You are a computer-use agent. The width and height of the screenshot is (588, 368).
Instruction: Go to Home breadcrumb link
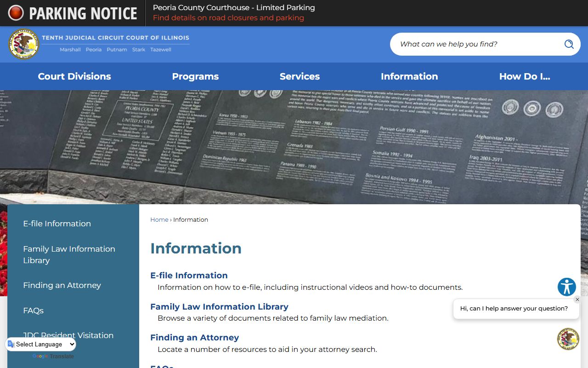(159, 220)
